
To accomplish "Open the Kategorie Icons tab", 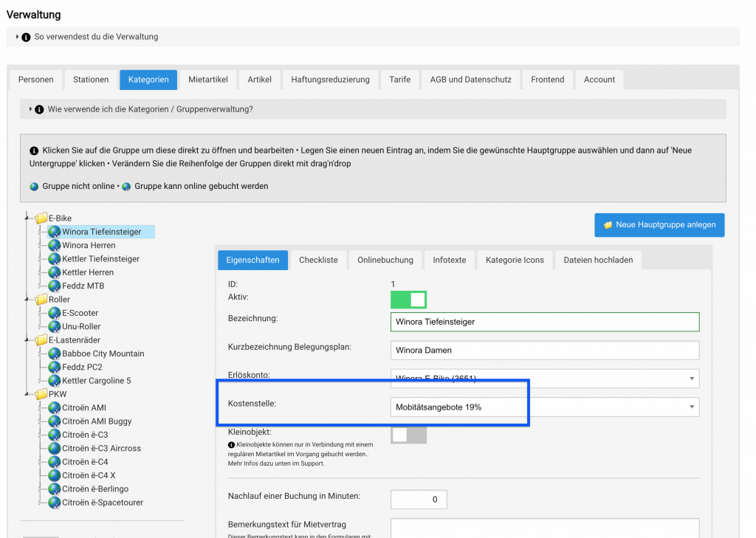I will click(515, 260).
